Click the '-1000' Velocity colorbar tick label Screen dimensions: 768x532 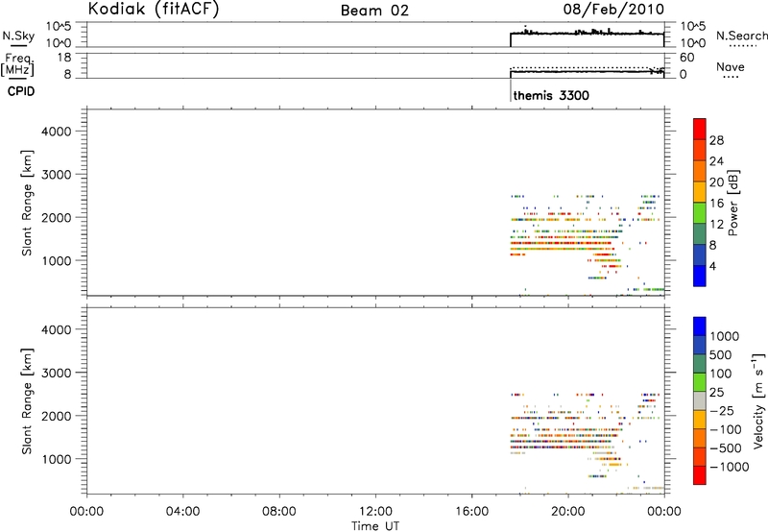(730, 467)
